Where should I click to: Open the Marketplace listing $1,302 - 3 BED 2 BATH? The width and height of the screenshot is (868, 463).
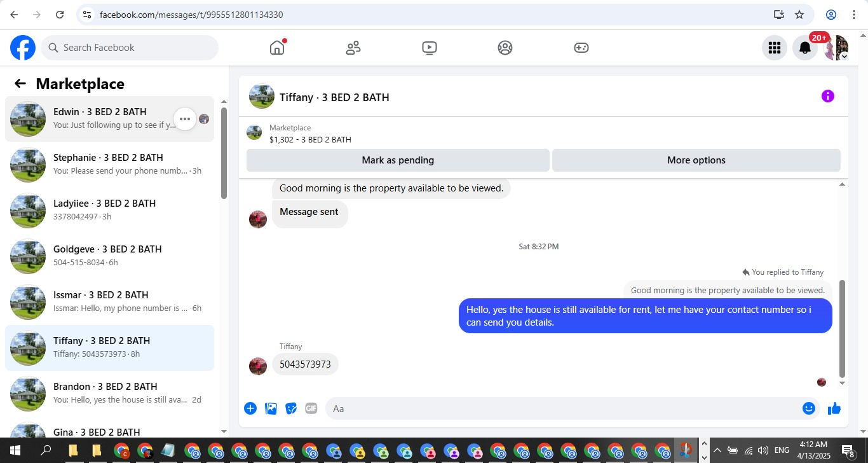click(310, 139)
